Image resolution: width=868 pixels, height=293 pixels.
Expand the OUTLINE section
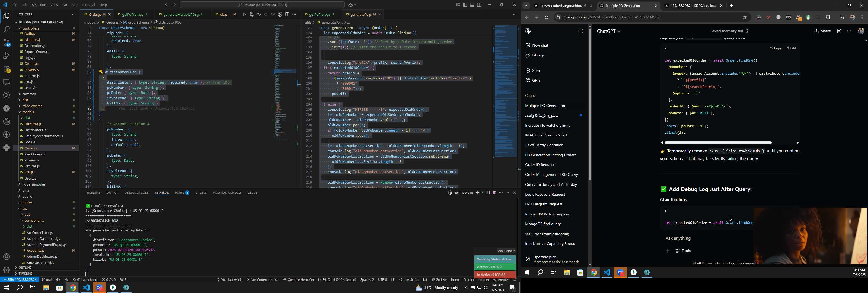25,267
